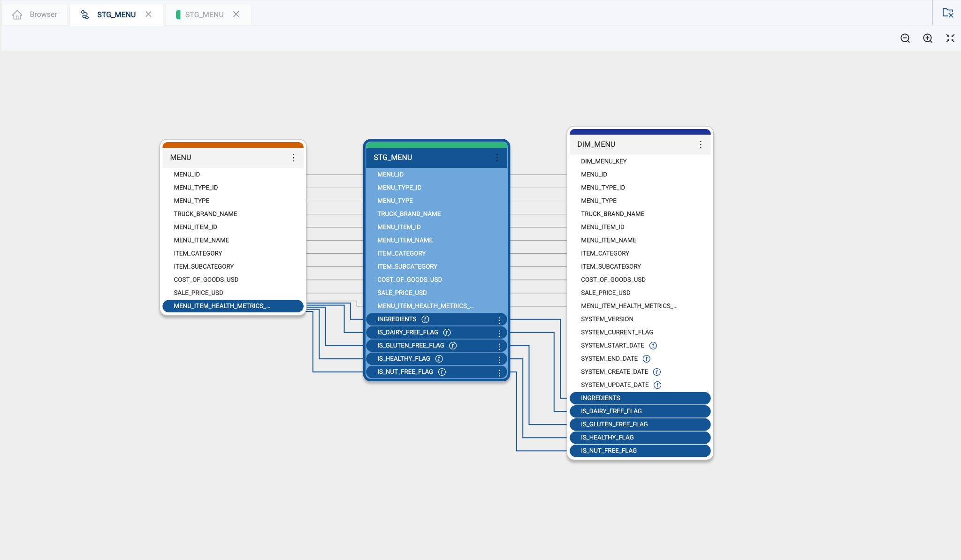Close the active STG_MENU graph tab

point(148,14)
